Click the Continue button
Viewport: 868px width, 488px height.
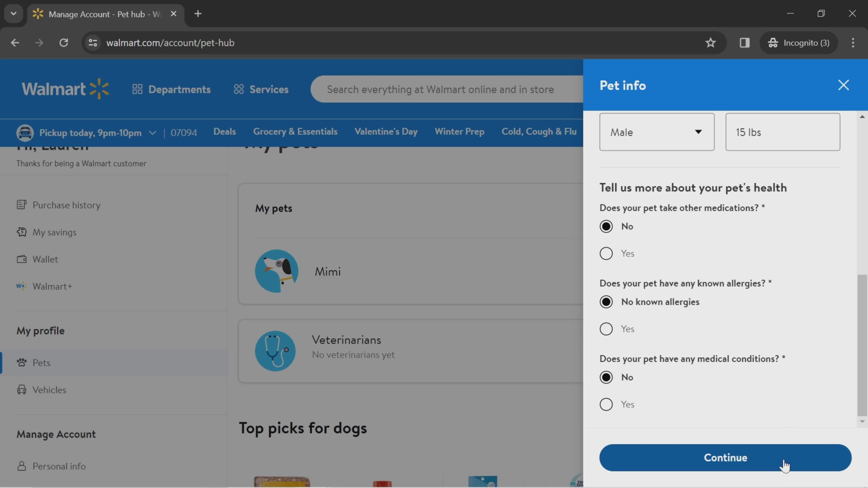click(x=725, y=457)
